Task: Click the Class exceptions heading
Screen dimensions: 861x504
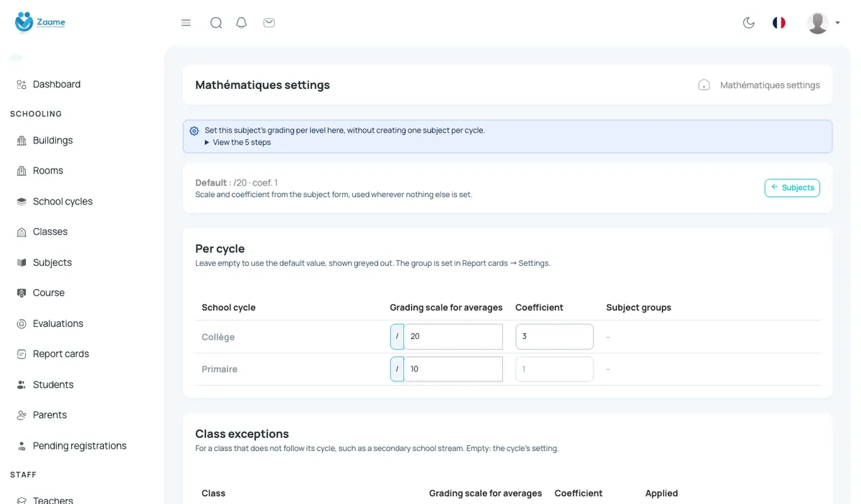Action: pyautogui.click(x=242, y=434)
